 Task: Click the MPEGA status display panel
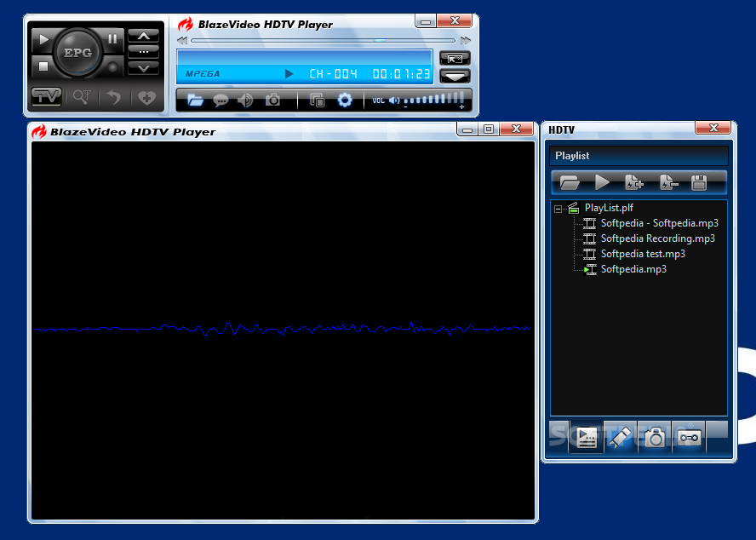(305, 66)
